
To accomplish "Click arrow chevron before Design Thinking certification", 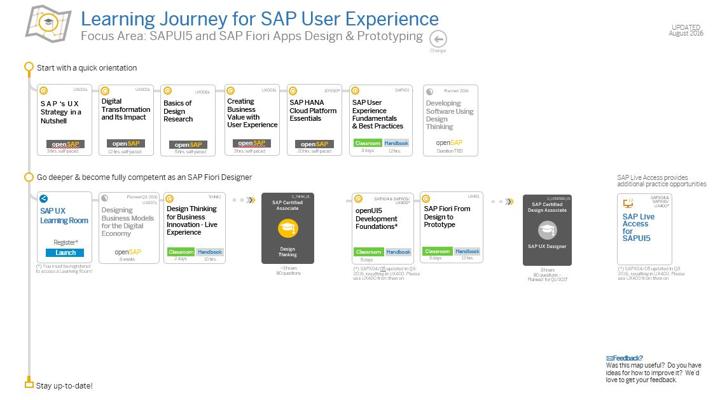I will pos(251,200).
